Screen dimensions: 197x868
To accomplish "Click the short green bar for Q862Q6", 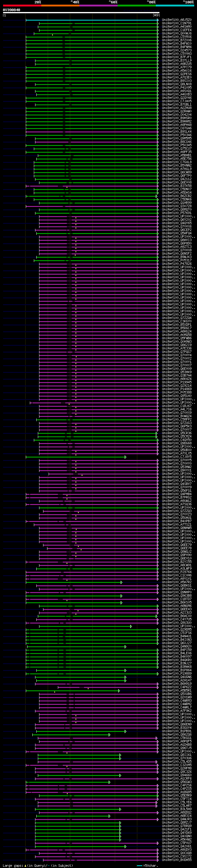I will (x=71, y=735).
